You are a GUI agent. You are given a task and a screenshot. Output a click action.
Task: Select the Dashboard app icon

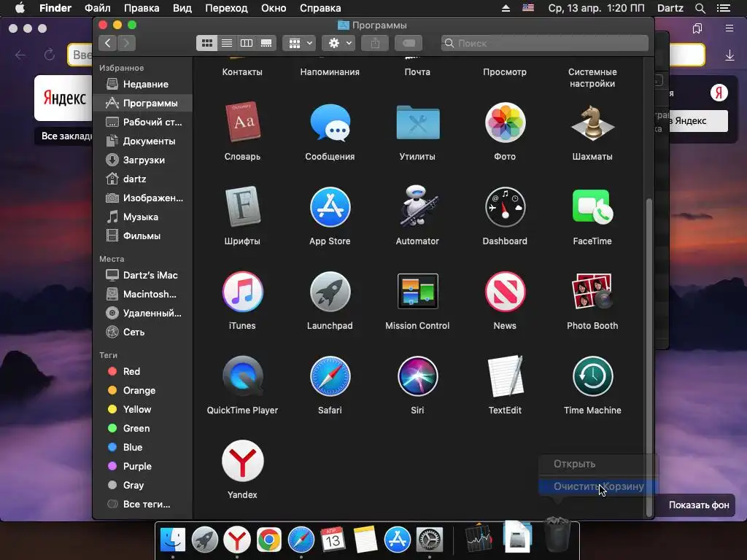(505, 206)
